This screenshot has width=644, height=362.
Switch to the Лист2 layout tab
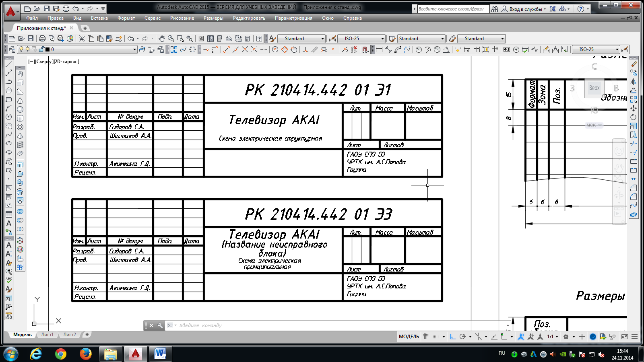coord(70,335)
